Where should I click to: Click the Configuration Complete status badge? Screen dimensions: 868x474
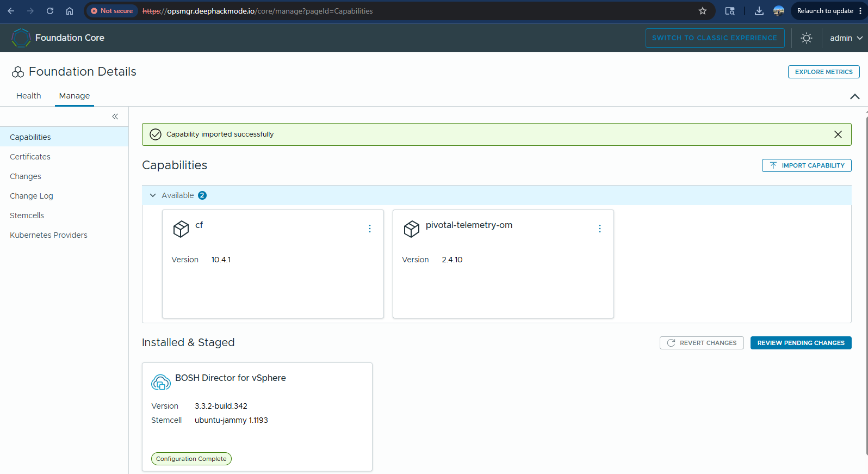pyautogui.click(x=191, y=459)
